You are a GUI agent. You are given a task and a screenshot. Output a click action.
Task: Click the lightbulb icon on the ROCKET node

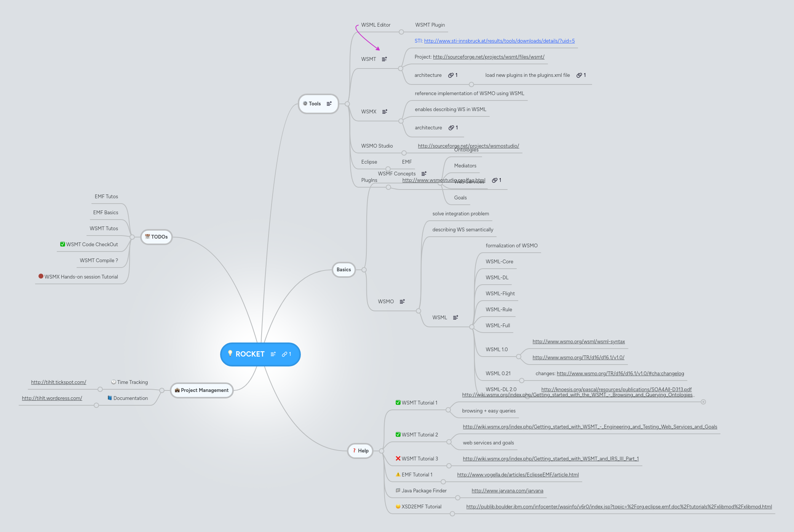230,353
